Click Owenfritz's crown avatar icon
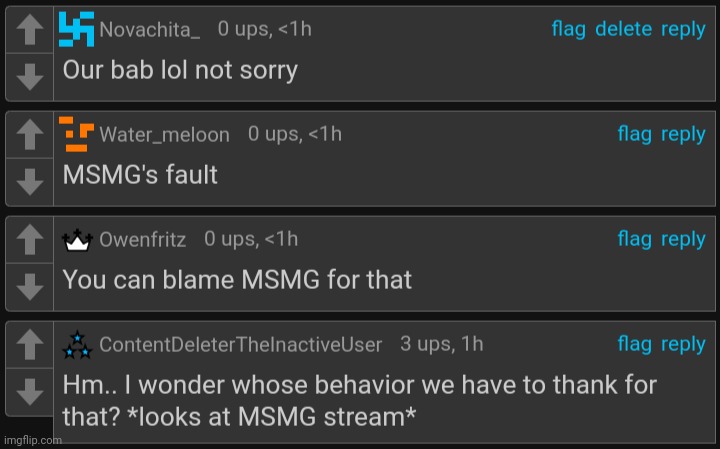The width and height of the screenshot is (720, 449). (x=77, y=240)
